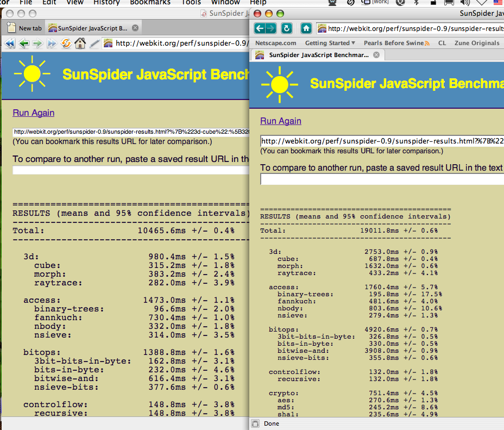The image size is (504, 430).
Task: Go back using the left window's green arrow
Action: 24,43
